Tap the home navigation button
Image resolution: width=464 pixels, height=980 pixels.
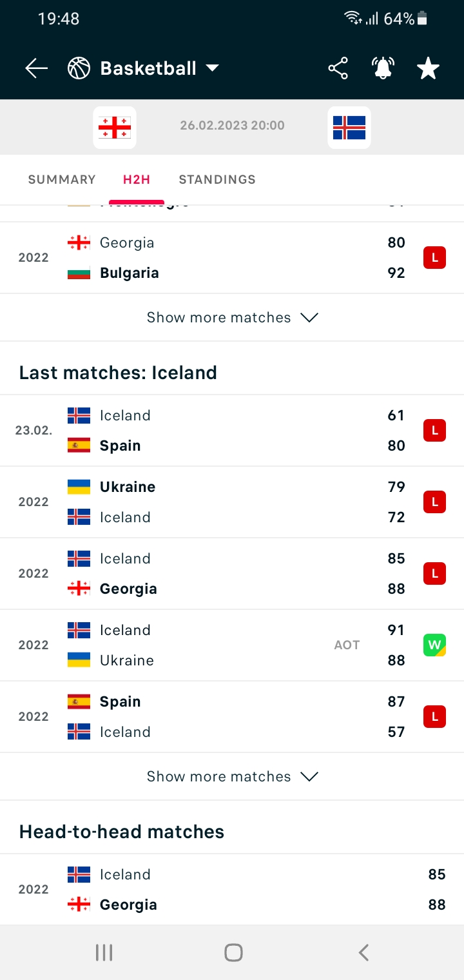(x=233, y=952)
